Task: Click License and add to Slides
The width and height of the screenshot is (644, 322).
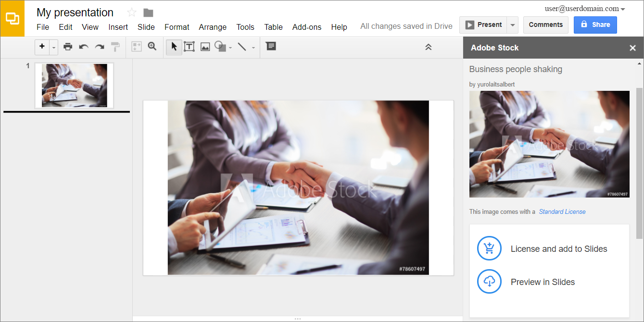Action: point(558,248)
